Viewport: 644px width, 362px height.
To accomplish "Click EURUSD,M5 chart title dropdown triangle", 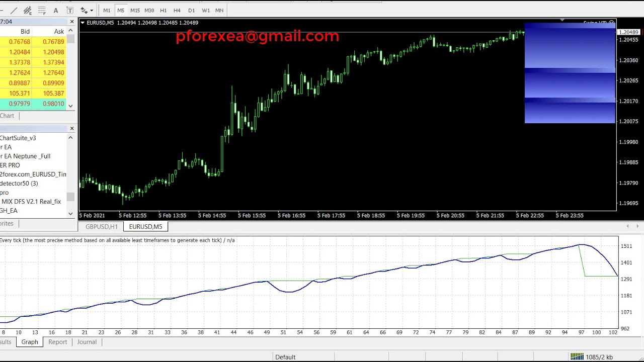I will [83, 23].
